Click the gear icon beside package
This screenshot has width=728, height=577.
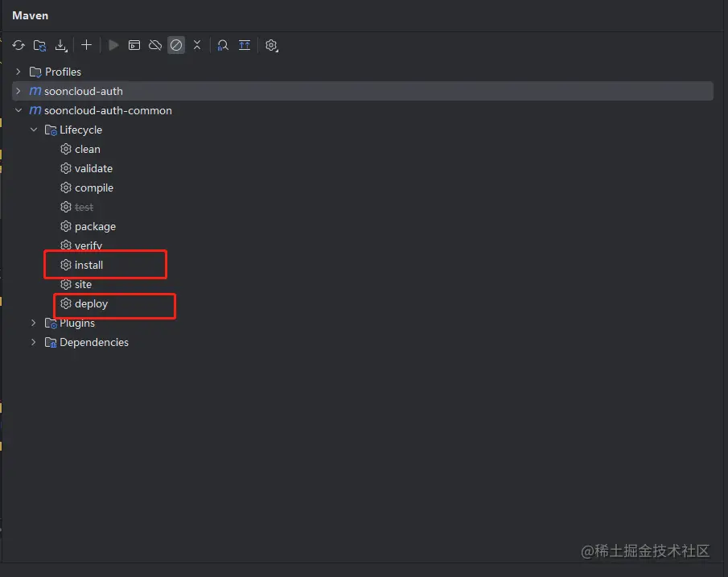click(x=66, y=226)
